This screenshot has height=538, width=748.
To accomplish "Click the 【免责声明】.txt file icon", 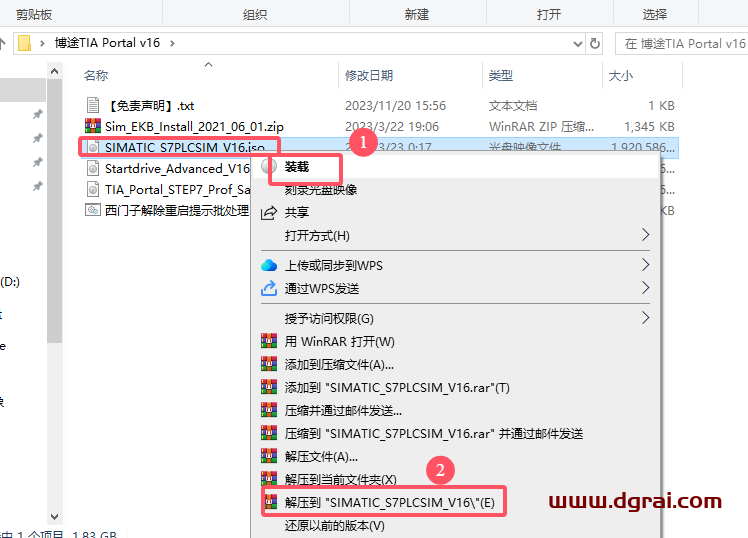I will pyautogui.click(x=93, y=105).
